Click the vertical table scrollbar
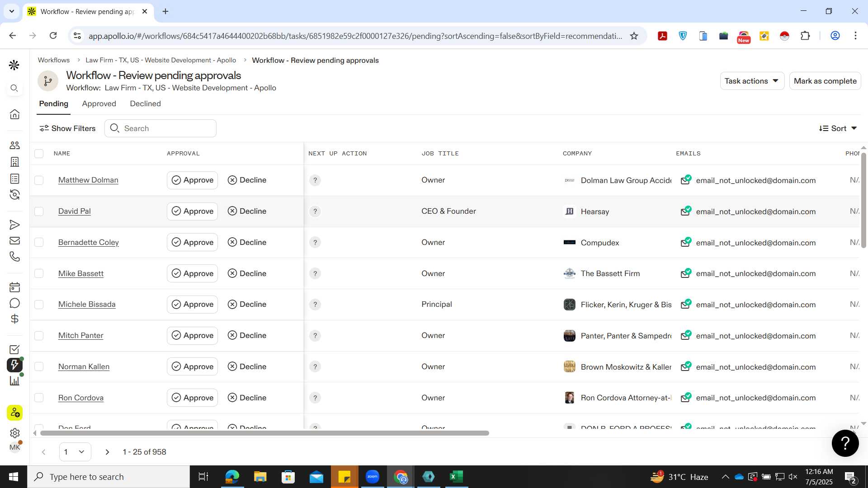868x488 pixels. tap(863, 200)
